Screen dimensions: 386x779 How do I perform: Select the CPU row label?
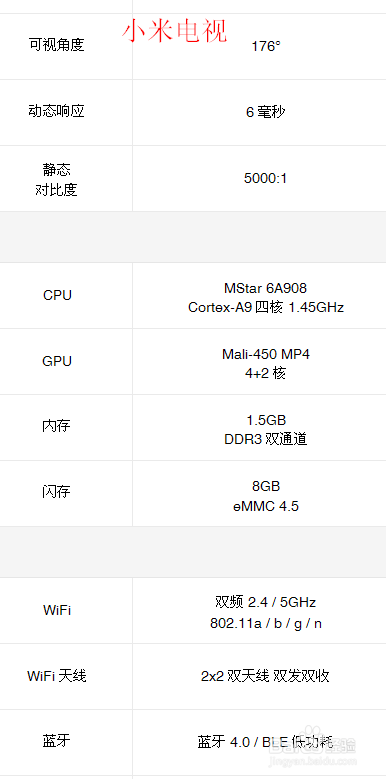[57, 295]
